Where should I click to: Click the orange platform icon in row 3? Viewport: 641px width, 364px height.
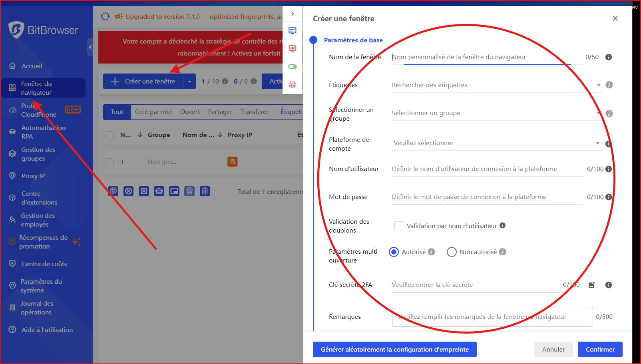pos(232,162)
